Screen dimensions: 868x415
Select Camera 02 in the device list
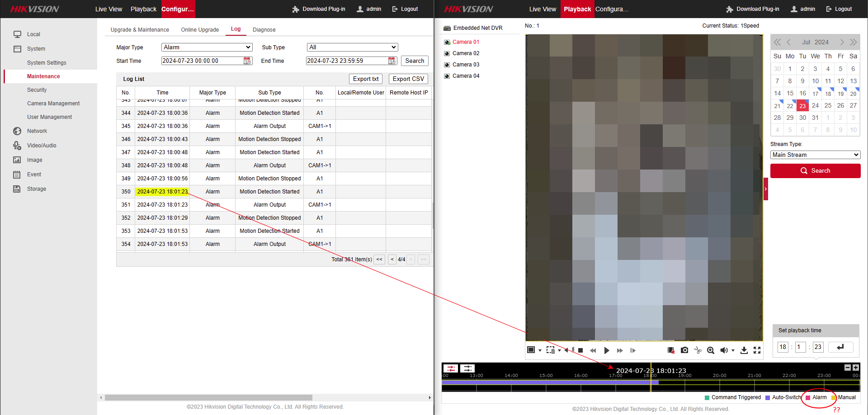pos(466,53)
